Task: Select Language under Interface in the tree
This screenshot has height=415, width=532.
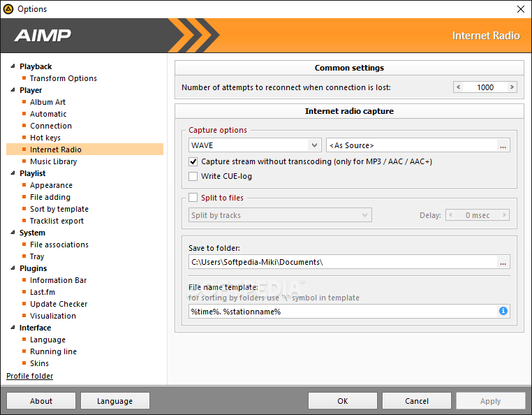Action: pos(47,340)
